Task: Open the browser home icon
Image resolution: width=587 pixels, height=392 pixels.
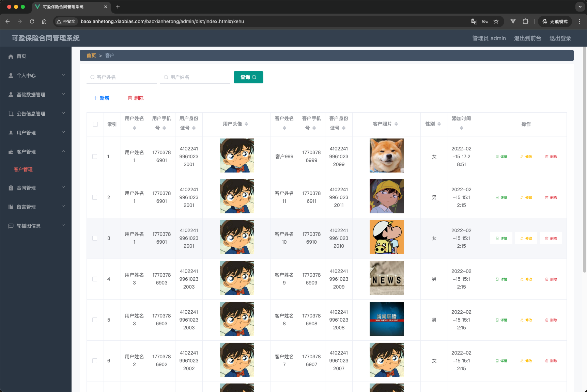Action: tap(44, 21)
